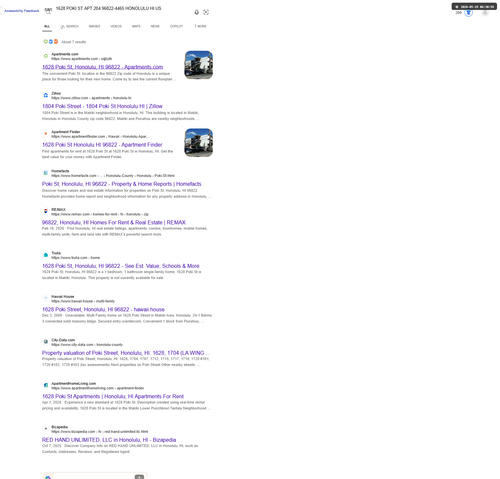
Task: Click the apartmentfinder.com URL breadcrumb
Action: [x=100, y=136]
